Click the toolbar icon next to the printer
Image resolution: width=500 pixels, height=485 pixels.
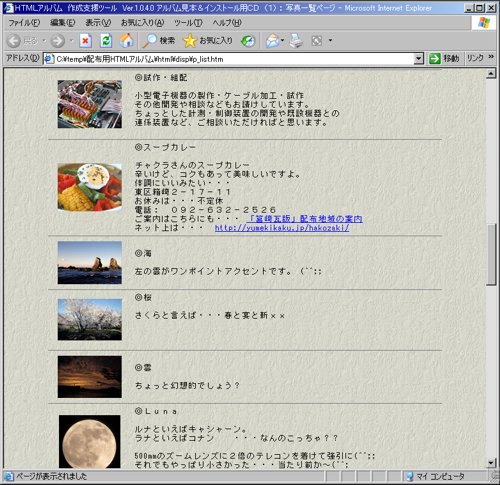pyautogui.click(x=317, y=41)
